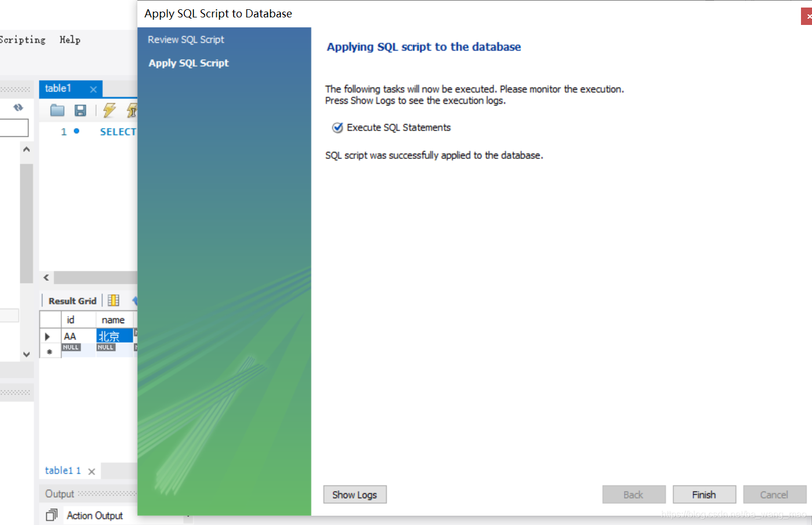Copy output using Action Output icon
The height and width of the screenshot is (525, 812).
[52, 515]
